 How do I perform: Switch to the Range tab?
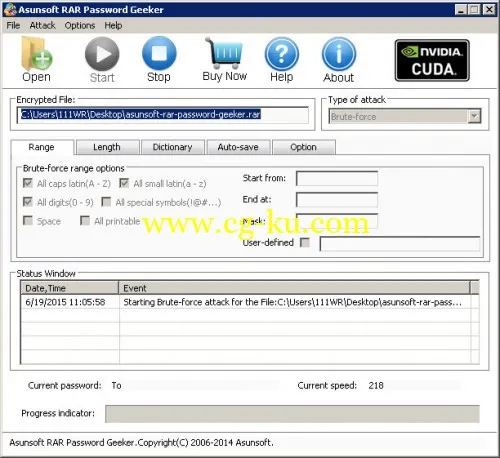pyautogui.click(x=42, y=147)
